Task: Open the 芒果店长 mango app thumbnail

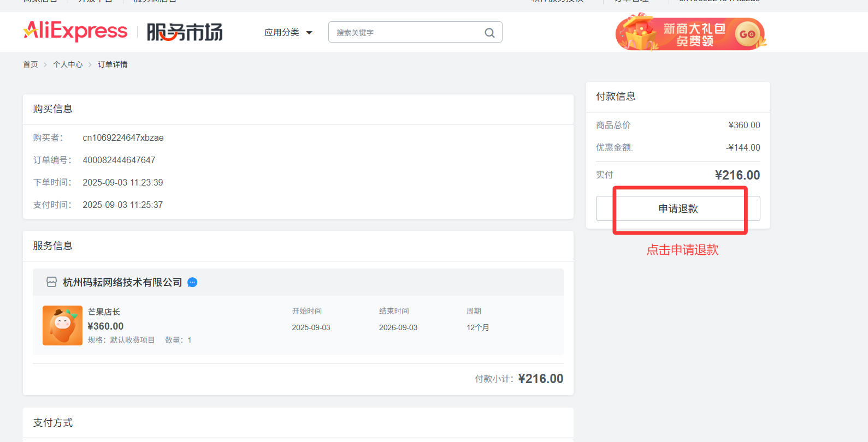Action: click(x=62, y=325)
